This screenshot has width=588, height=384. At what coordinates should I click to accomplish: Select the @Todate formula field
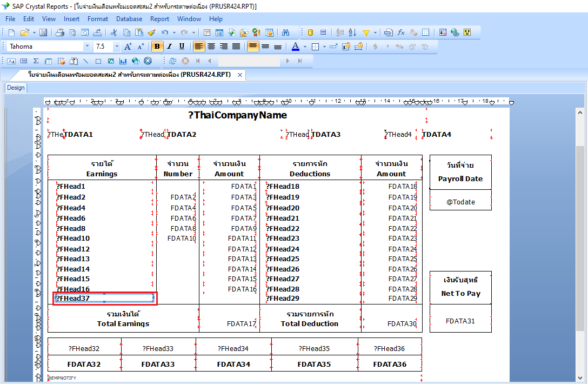coord(460,202)
